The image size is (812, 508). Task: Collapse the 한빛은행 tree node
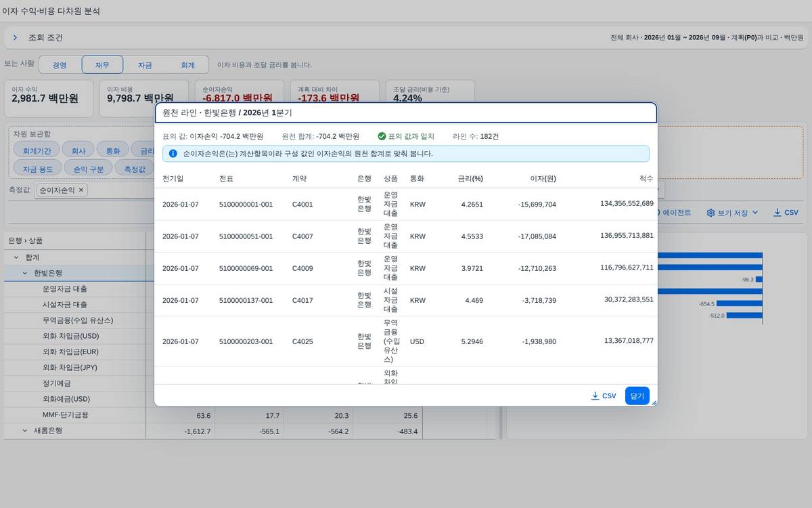pyautogui.click(x=26, y=273)
